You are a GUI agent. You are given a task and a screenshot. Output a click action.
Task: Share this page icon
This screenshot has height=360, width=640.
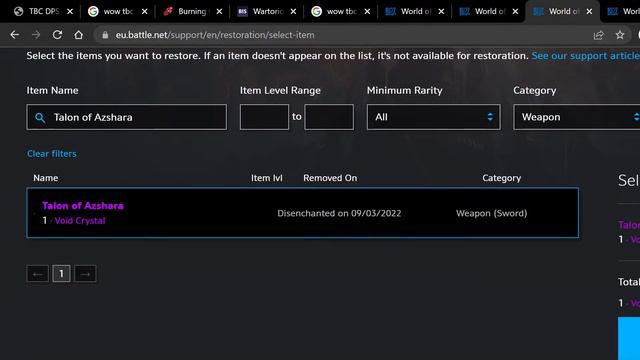tap(598, 35)
